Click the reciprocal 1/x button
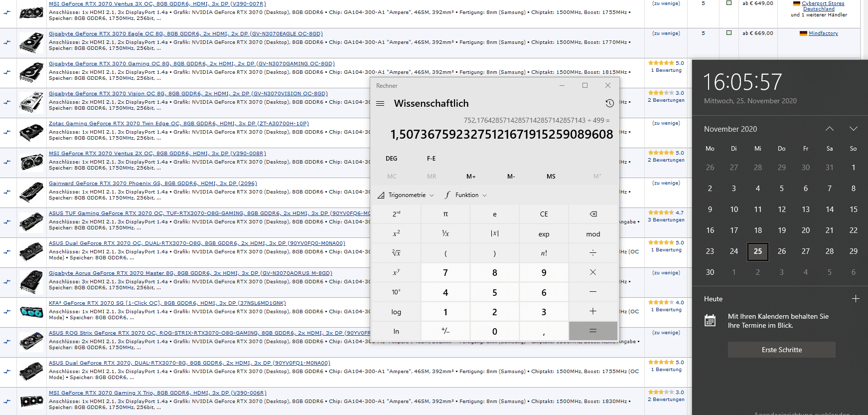868x415 pixels. coord(445,233)
